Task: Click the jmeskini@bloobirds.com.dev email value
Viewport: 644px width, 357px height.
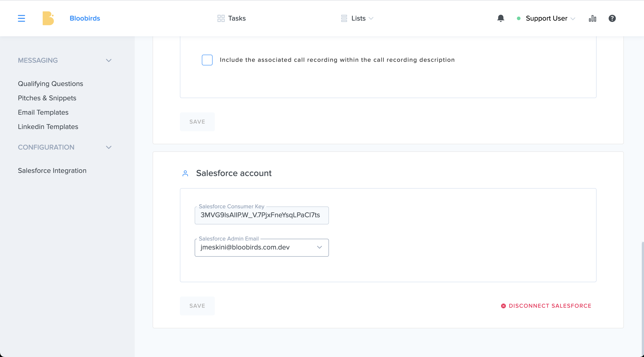Action: click(x=245, y=247)
